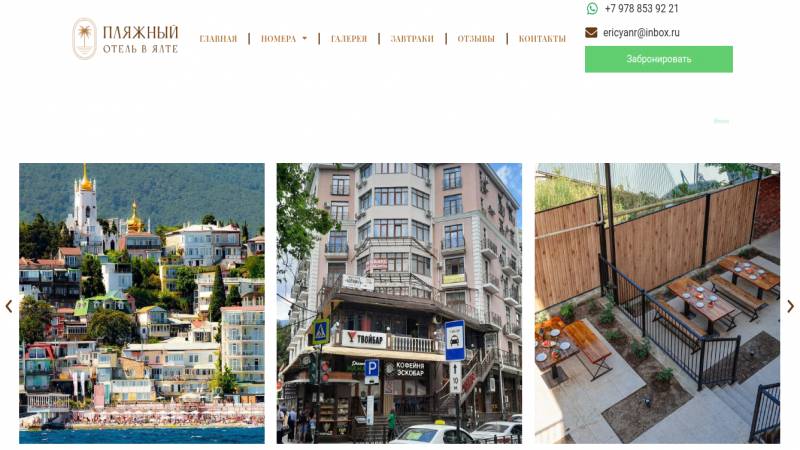This screenshot has width=800, height=450.
Task: Open the Завтраки menu item
Action: click(x=412, y=39)
